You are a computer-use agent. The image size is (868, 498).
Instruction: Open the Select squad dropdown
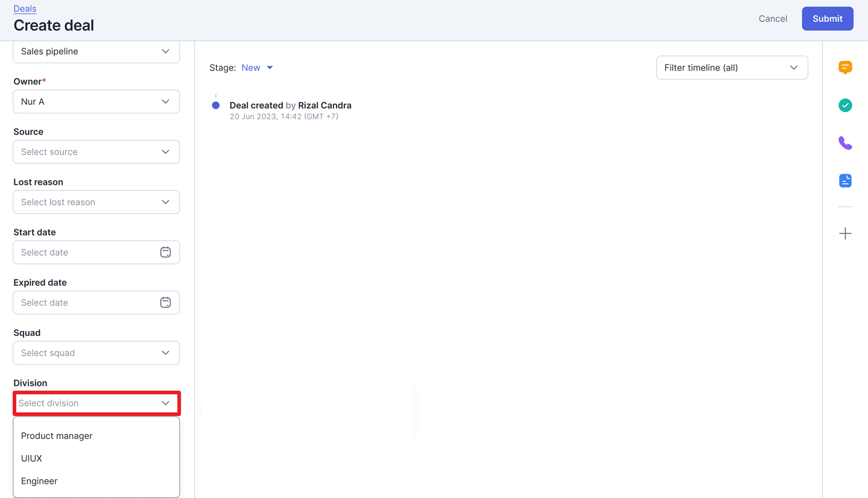[97, 353]
